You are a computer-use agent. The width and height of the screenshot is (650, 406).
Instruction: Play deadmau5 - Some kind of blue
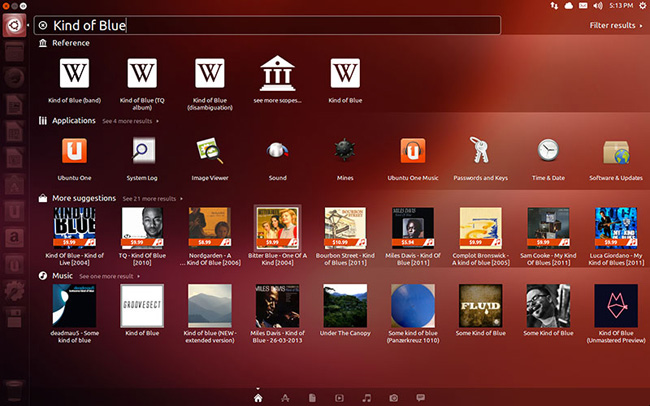pyautogui.click(x=74, y=306)
